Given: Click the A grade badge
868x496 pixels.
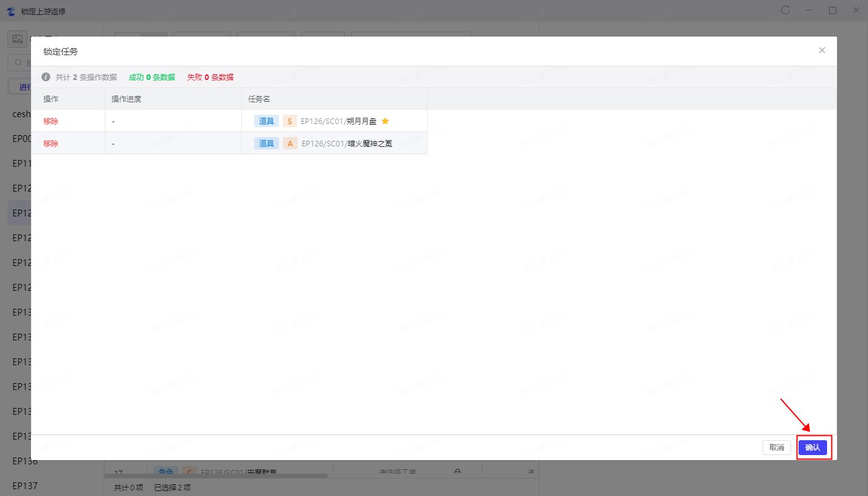Looking at the screenshot, I should [290, 143].
